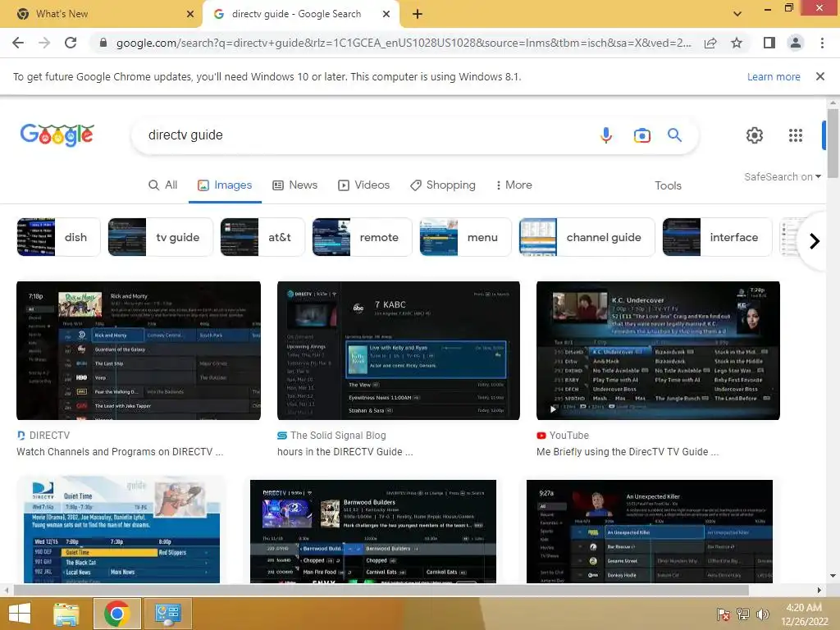Open the network tray icon
Screen dimensions: 840x630
point(743,614)
